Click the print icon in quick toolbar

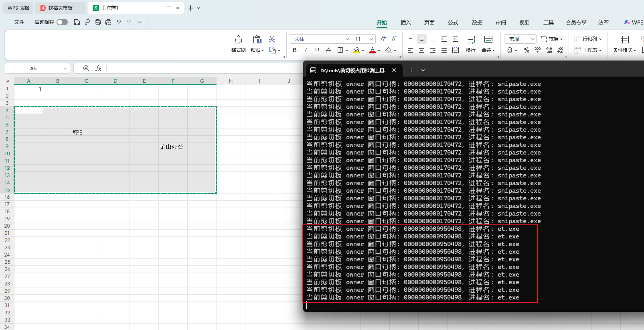tap(98, 22)
